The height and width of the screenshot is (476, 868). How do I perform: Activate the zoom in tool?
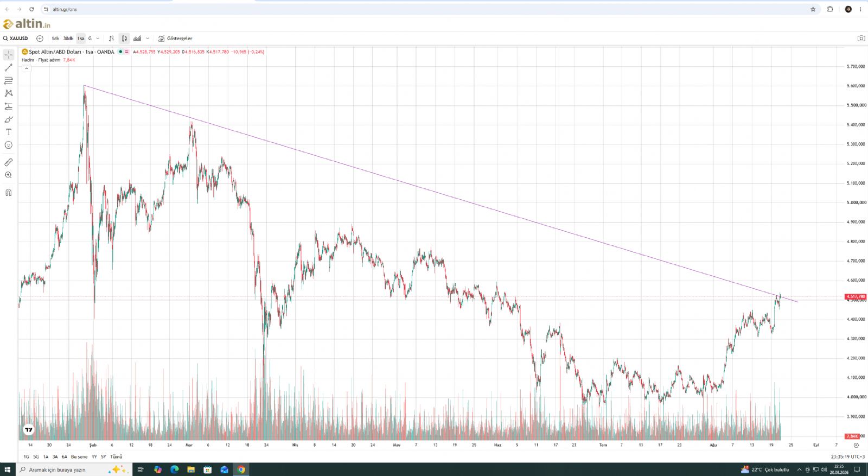9,175
